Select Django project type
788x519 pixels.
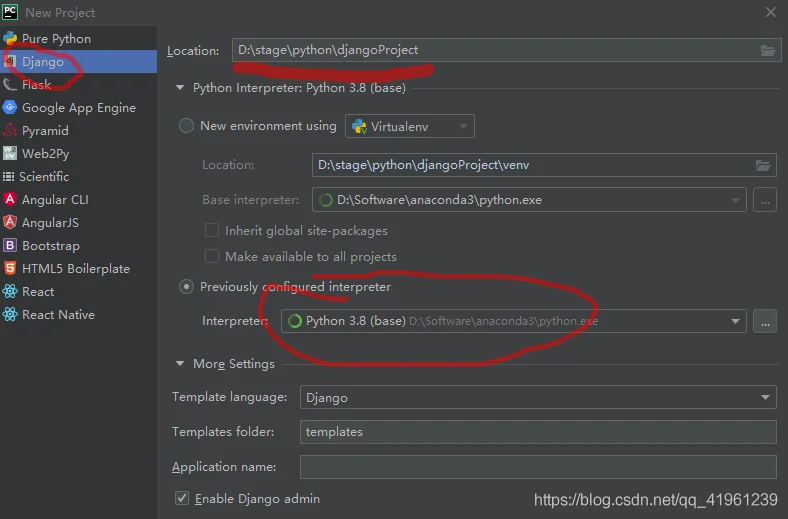tap(78, 61)
